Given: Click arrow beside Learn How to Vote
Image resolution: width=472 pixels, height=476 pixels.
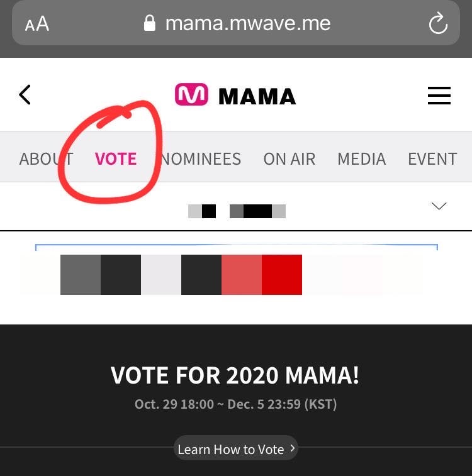Looking at the screenshot, I should [291, 449].
